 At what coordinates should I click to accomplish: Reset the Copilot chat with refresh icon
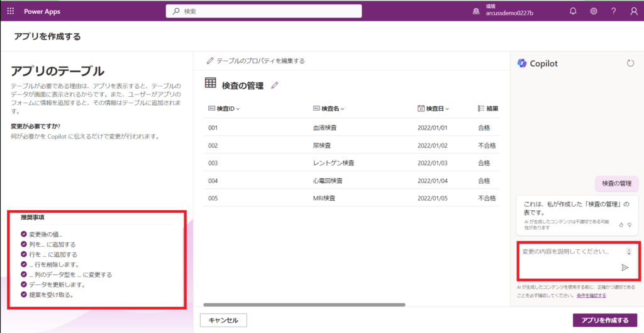tap(630, 64)
